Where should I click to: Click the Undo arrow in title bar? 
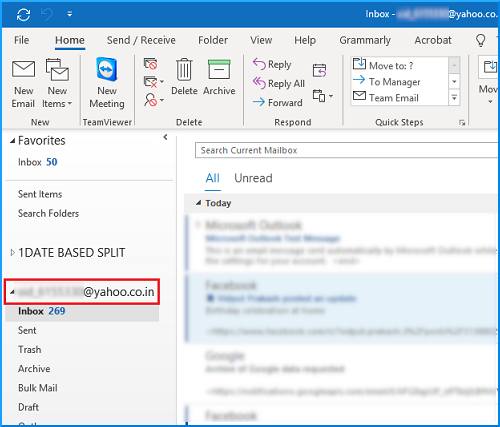click(x=47, y=14)
